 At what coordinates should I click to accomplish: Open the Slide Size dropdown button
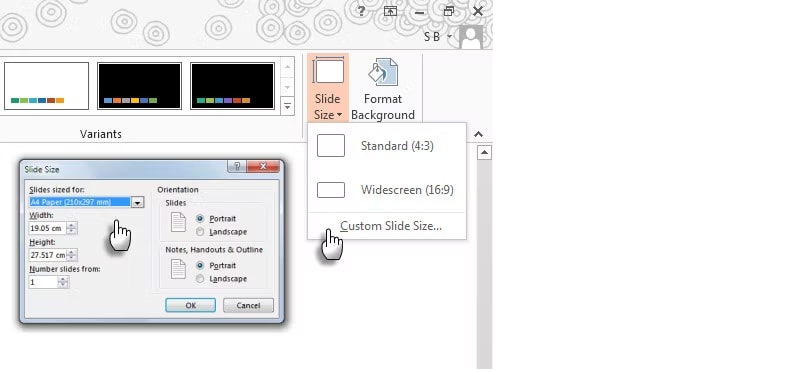(328, 88)
